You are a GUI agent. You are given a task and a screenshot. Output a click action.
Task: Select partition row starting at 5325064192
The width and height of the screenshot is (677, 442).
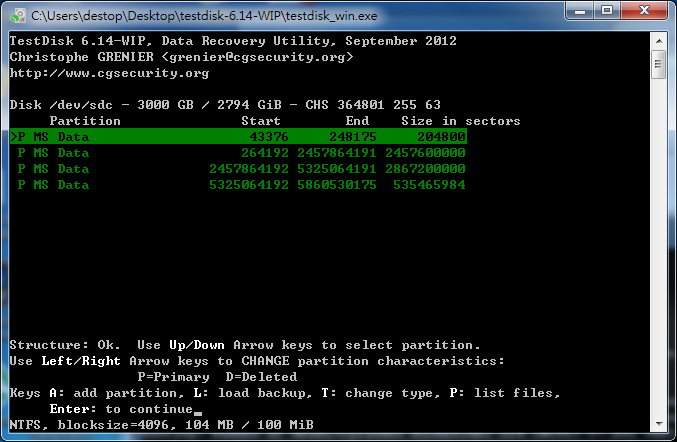click(238, 185)
